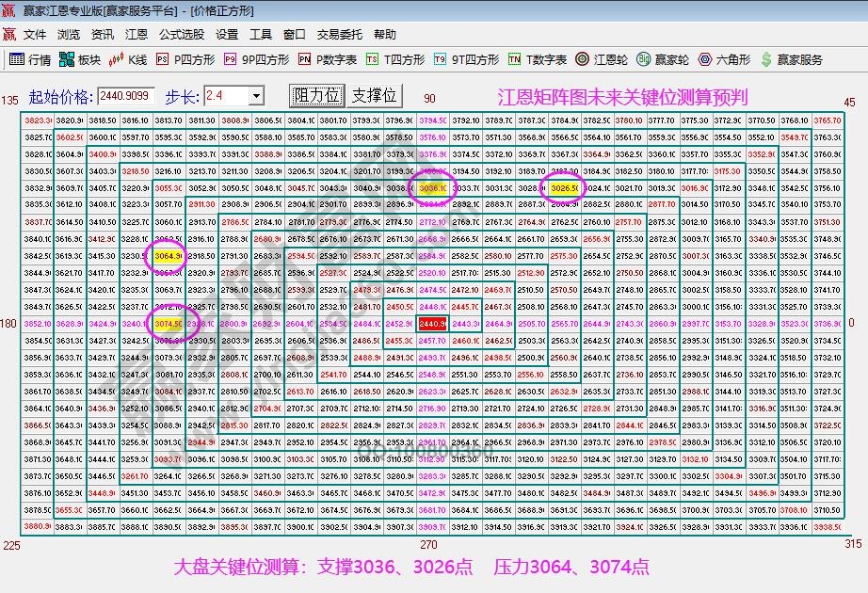Click the 支撑位 button
The width and height of the screenshot is (868, 593).
(x=371, y=96)
